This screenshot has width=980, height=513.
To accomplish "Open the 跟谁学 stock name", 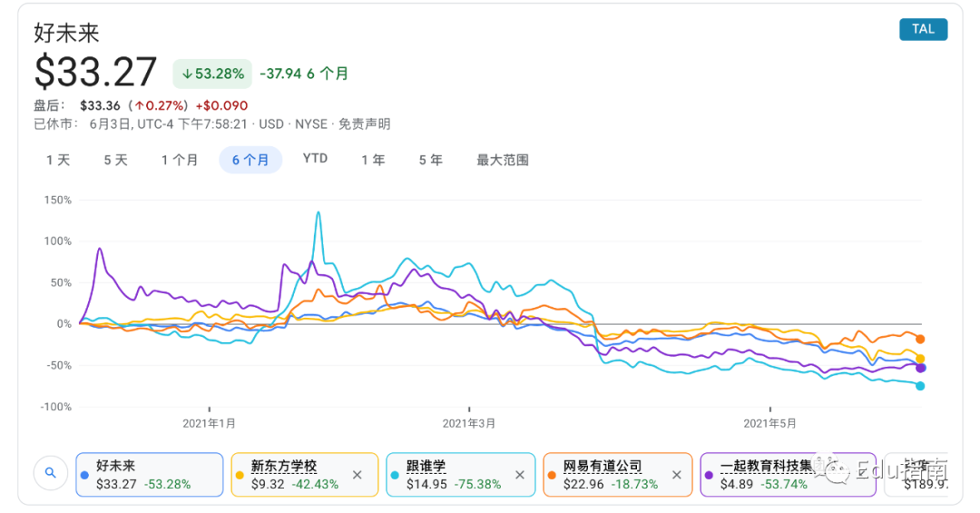I will click(x=426, y=466).
